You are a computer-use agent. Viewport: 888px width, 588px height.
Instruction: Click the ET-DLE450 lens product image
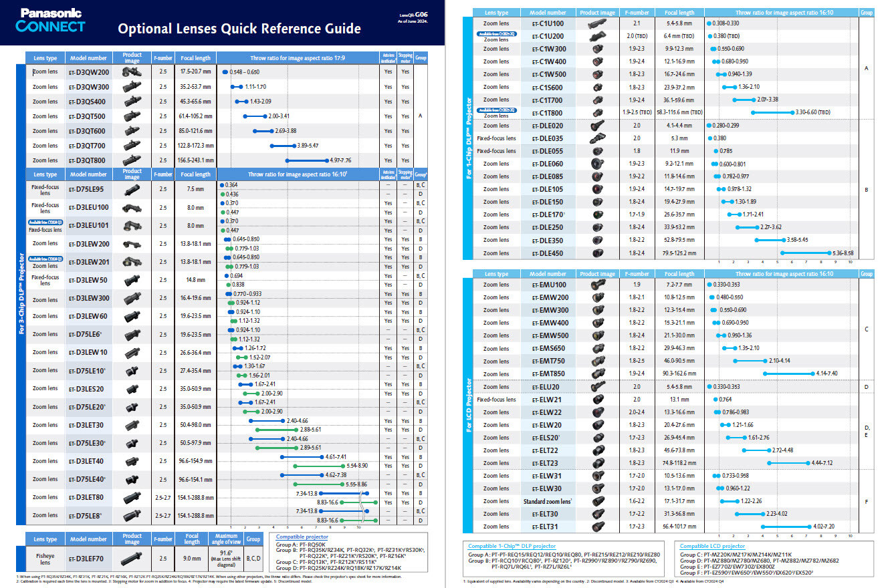[597, 253]
